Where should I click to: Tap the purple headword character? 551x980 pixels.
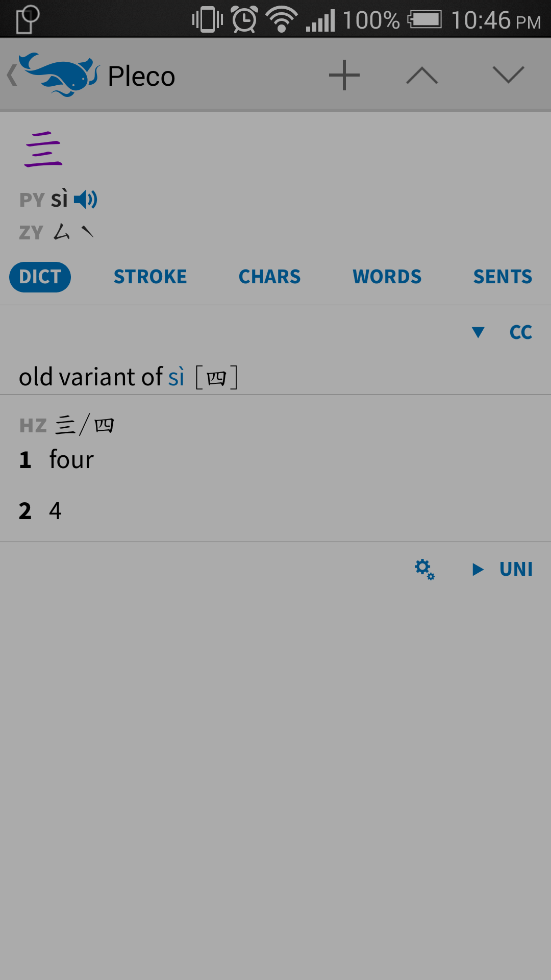click(x=43, y=149)
